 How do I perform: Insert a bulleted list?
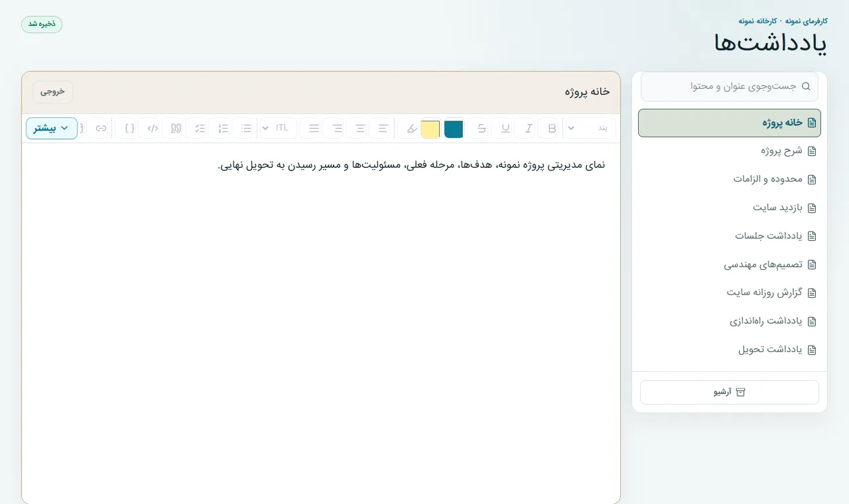[x=247, y=128]
